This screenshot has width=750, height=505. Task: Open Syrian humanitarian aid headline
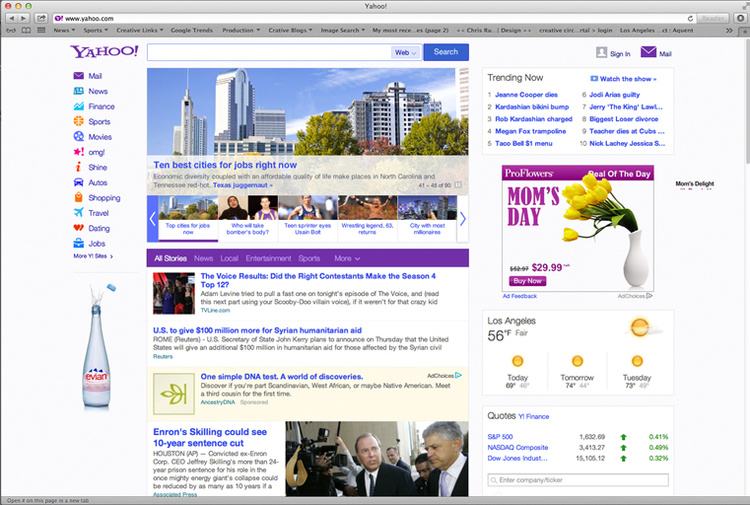(x=257, y=330)
